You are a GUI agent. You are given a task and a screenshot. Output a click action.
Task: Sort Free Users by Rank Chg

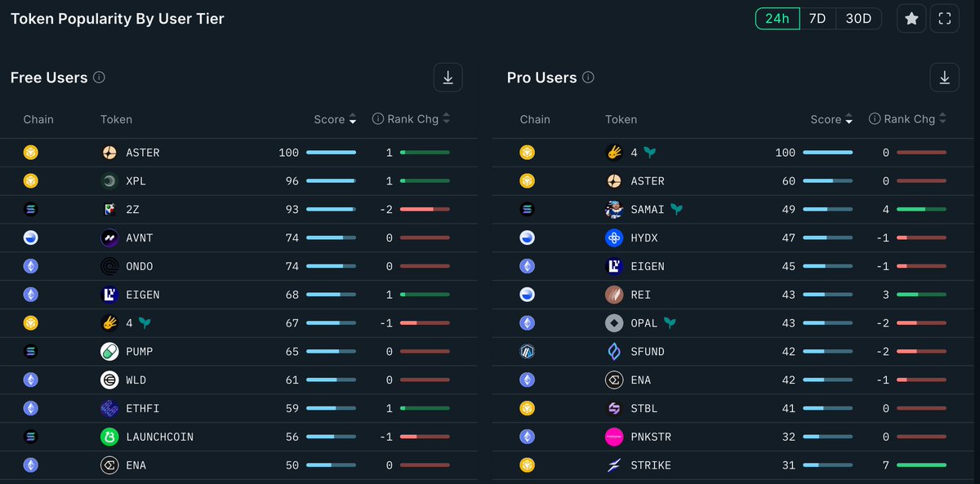click(412, 119)
